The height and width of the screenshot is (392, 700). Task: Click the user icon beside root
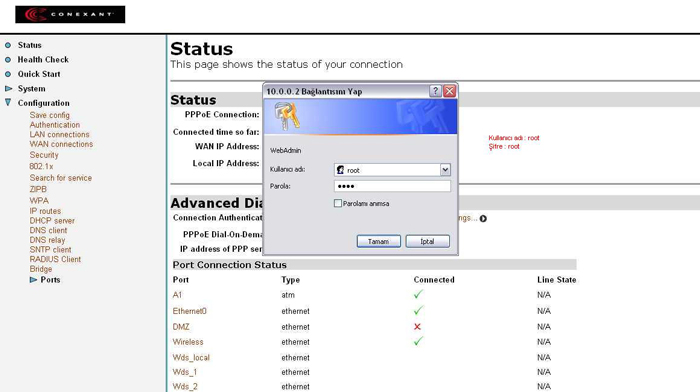[341, 170]
